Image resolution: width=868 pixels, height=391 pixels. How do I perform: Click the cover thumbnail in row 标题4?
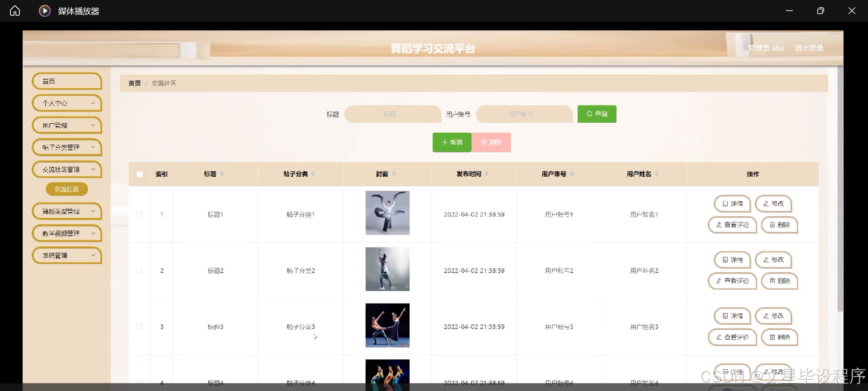point(388,375)
